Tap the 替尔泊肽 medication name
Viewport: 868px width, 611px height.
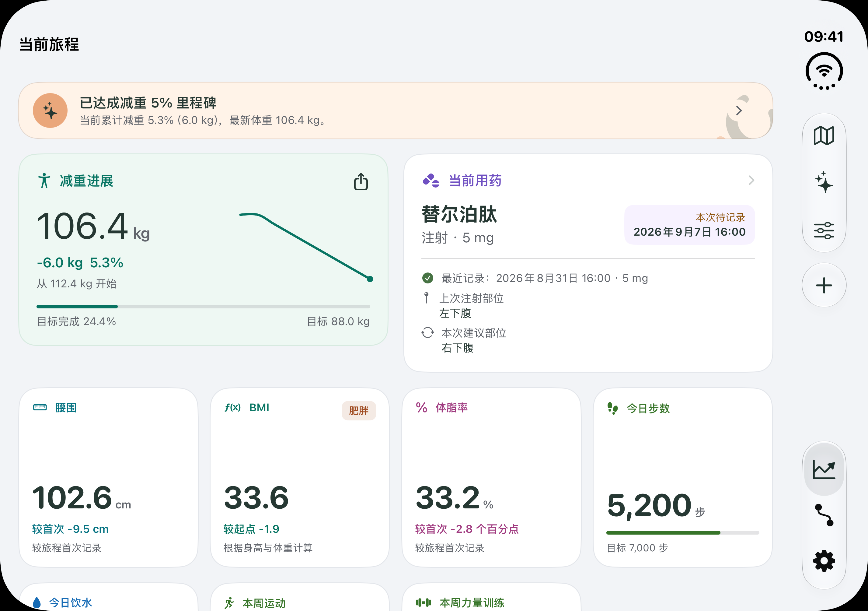[x=459, y=214]
